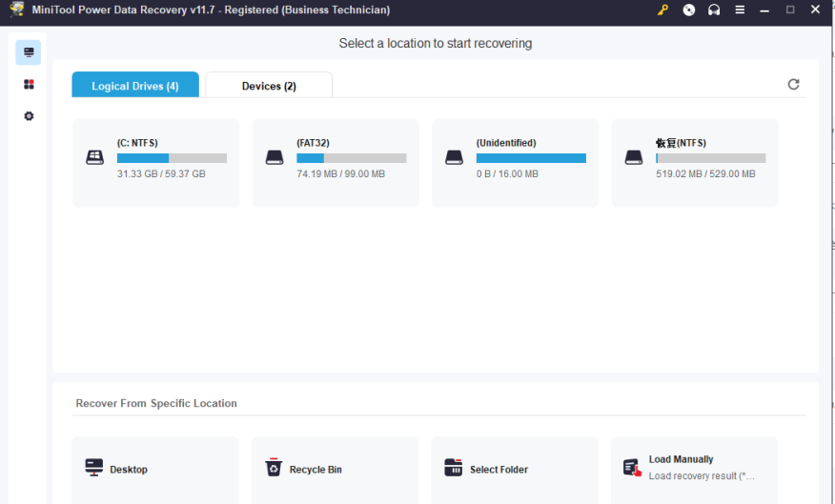Maximize the MiniTool window
The height and width of the screenshot is (504, 835).
[790, 10]
